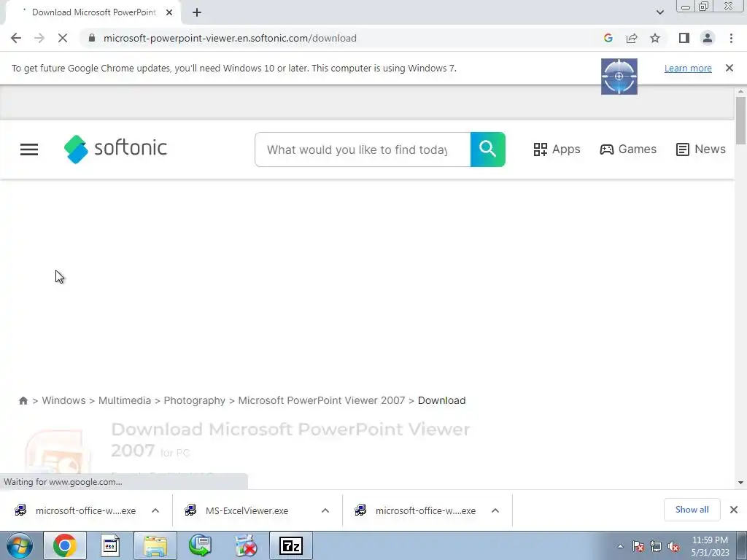Viewport: 747px width, 560px height.
Task: Click the Google icon in address bar
Action: [608, 38]
